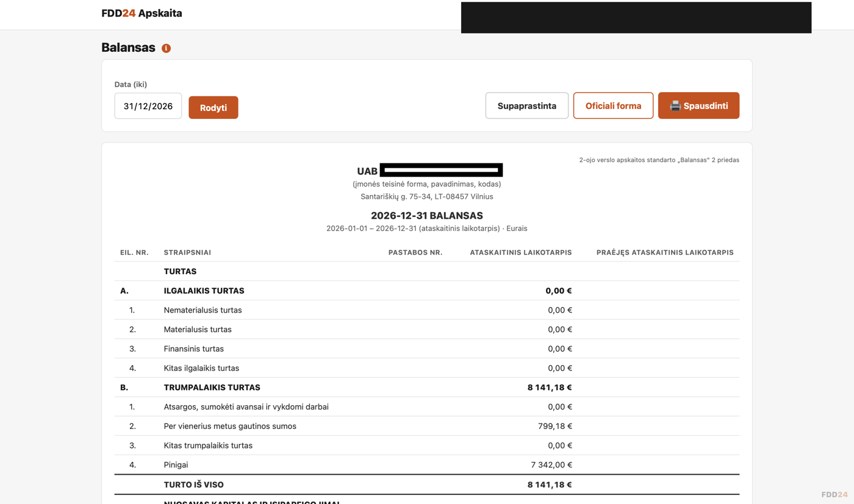The height and width of the screenshot is (504, 854).
Task: Click the PASTABOS NR. column header
Action: (415, 252)
